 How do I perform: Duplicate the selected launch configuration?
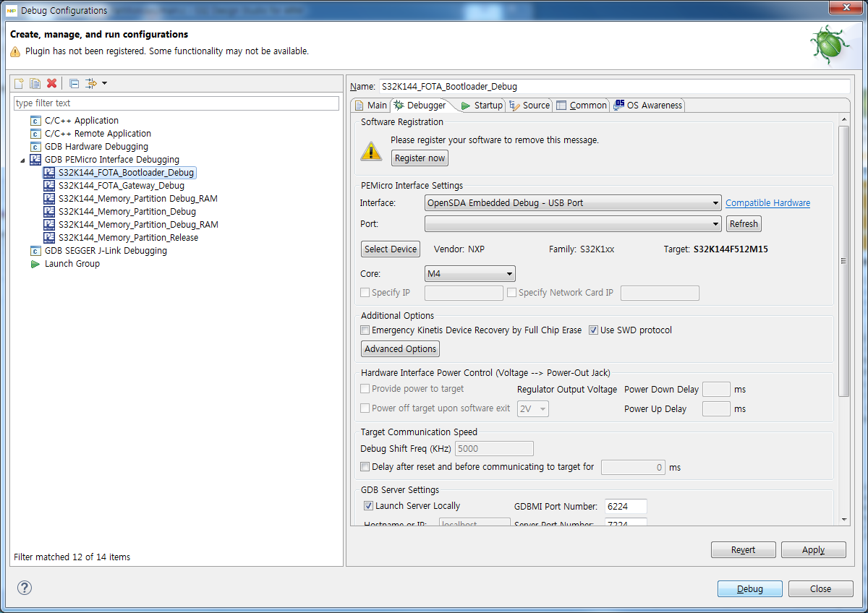coord(35,83)
